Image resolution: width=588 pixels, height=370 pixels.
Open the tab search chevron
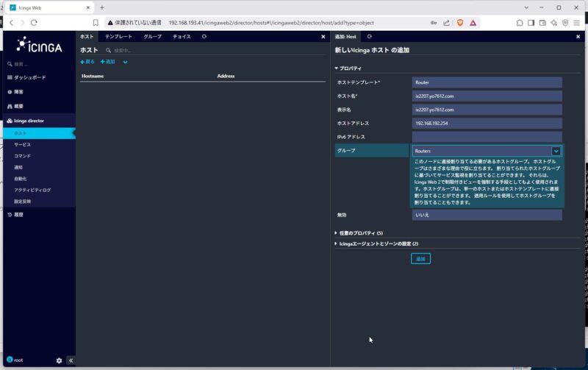click(x=526, y=7)
